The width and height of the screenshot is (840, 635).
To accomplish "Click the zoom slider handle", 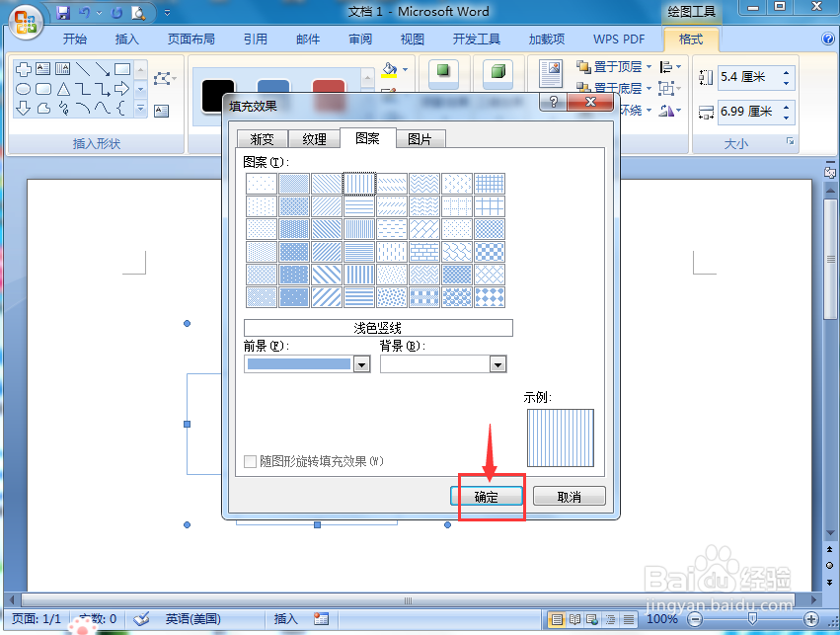I will (752, 619).
